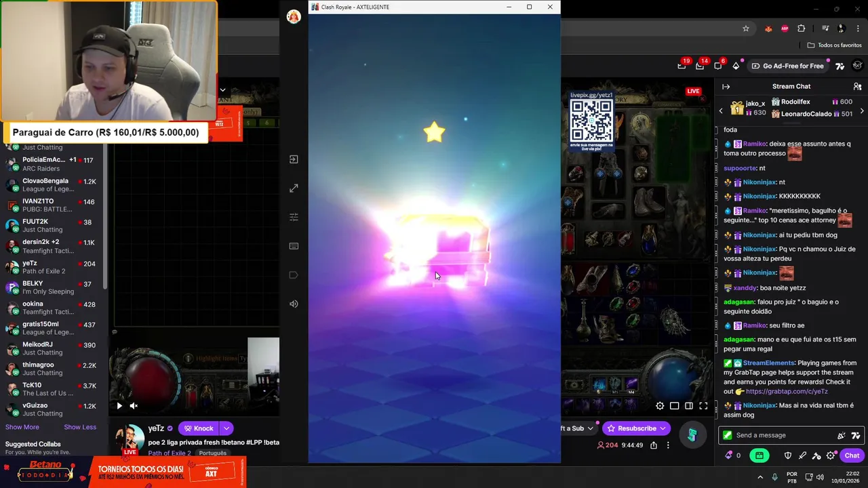
Task: Open Twitch whispers icon with 6 badge
Action: (718, 66)
